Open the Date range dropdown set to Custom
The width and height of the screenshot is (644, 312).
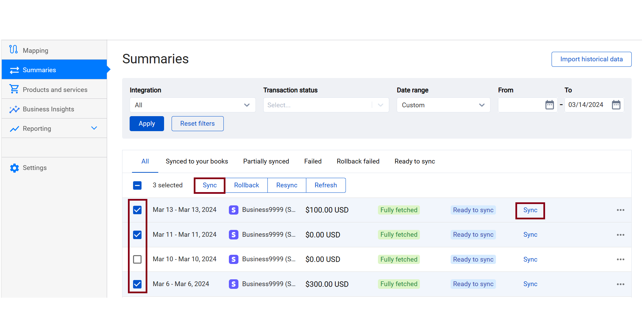point(443,105)
